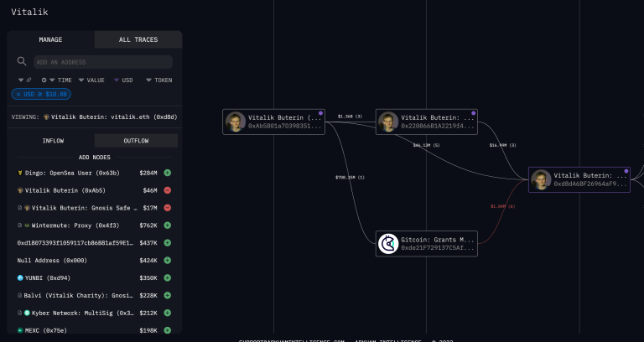Click the Gitcoin logo in graph node

tap(388, 244)
